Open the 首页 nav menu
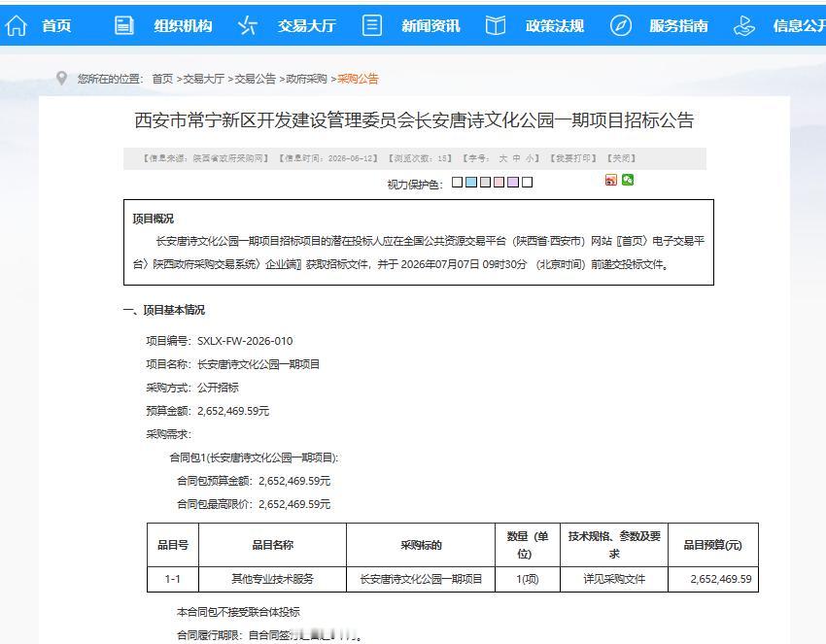Image resolution: width=826 pixels, height=644 pixels. pyautogui.click(x=56, y=25)
